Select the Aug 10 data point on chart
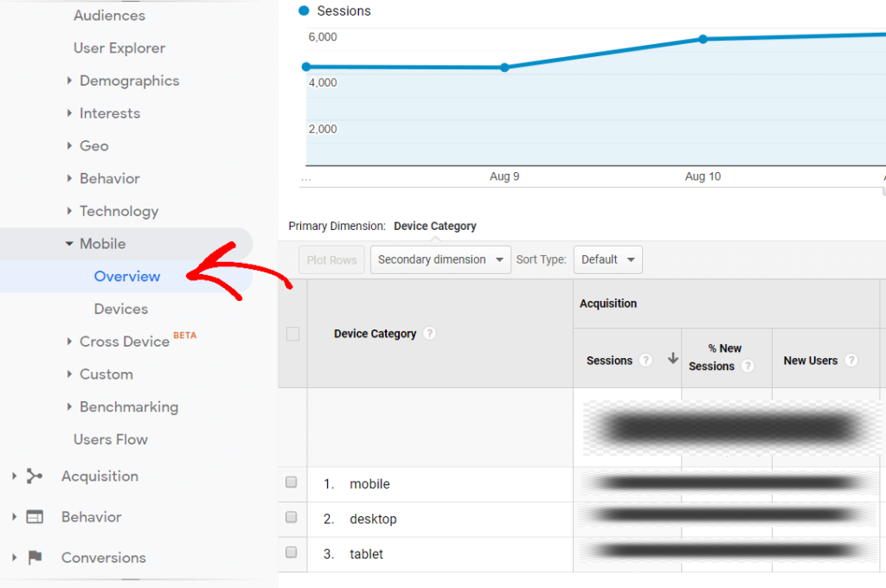 [703, 39]
